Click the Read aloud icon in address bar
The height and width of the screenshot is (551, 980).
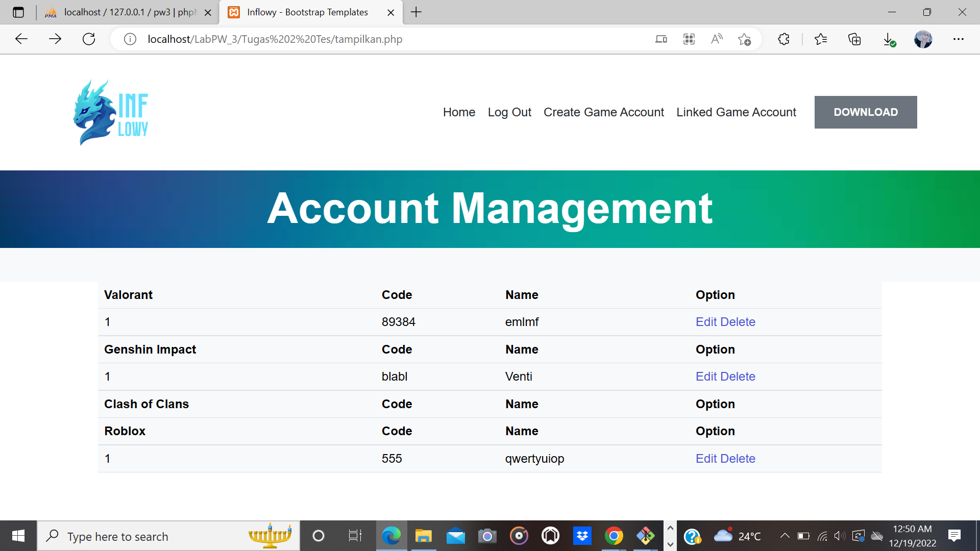717,39
